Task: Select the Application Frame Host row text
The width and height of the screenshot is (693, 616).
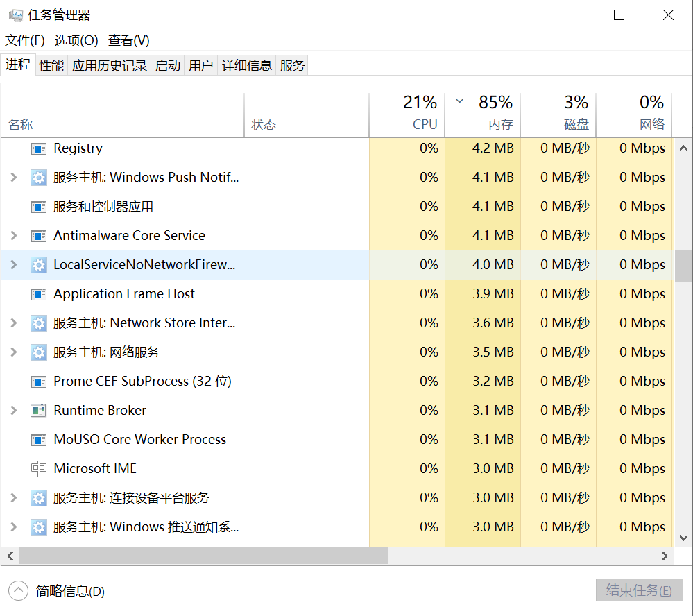Action: point(123,294)
